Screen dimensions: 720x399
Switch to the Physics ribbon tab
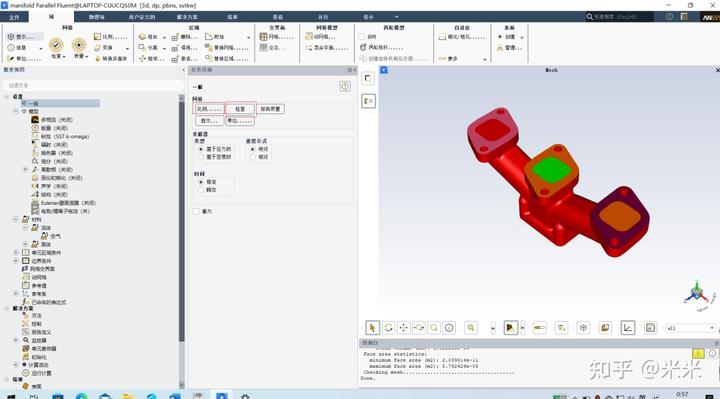(96, 17)
